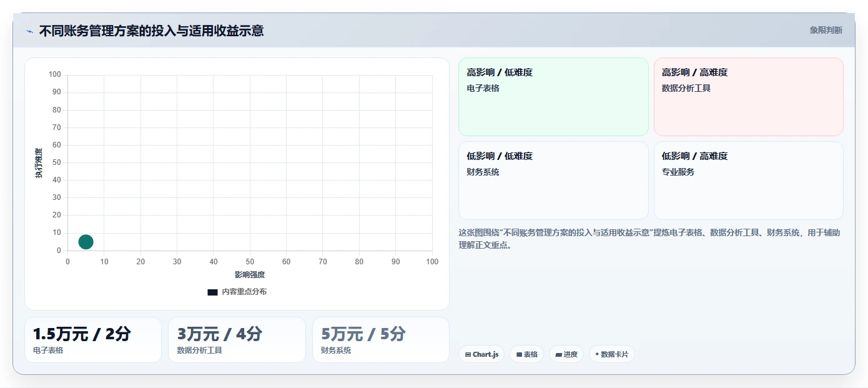Open the 高影响 / 高难度 quadrant card
868x388 pixels.
749,97
